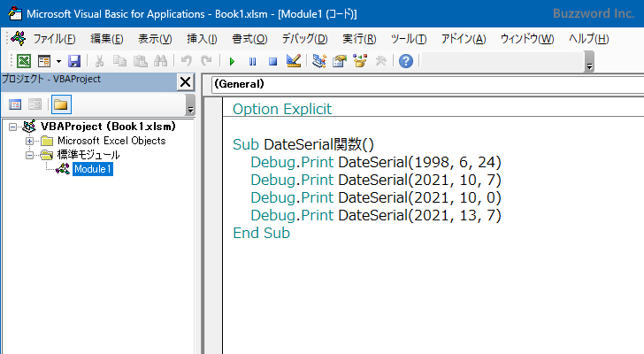Click View Object icon in project pane
The height and width of the screenshot is (354, 644).
pyautogui.click(x=34, y=104)
